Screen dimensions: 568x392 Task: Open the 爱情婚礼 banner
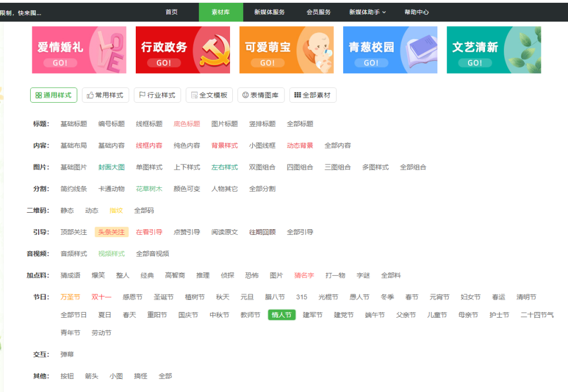[x=79, y=49]
